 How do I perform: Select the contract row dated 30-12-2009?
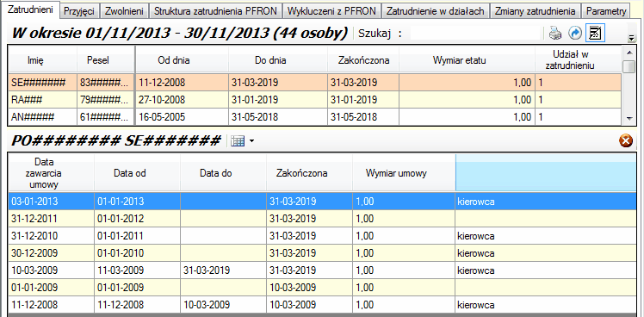tap(322, 253)
